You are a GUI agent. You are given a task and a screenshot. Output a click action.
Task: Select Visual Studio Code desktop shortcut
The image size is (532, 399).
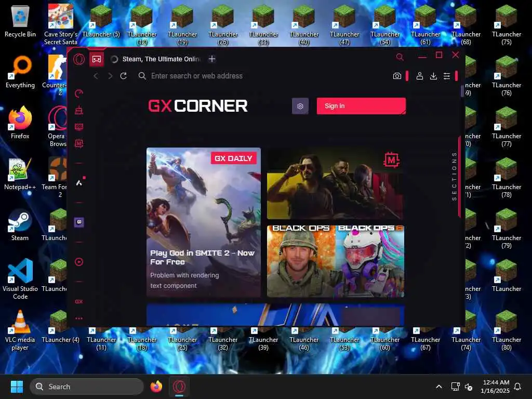pyautogui.click(x=20, y=279)
